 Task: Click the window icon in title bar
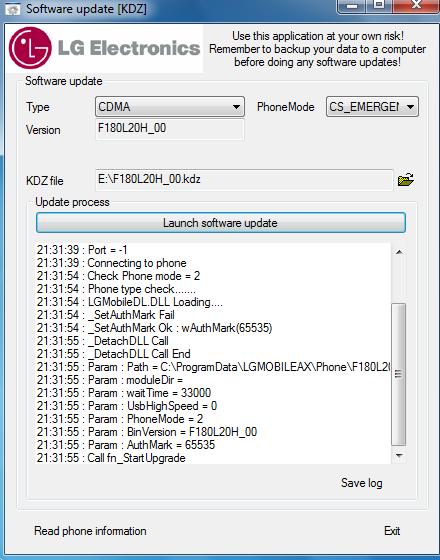tap(13, 9)
